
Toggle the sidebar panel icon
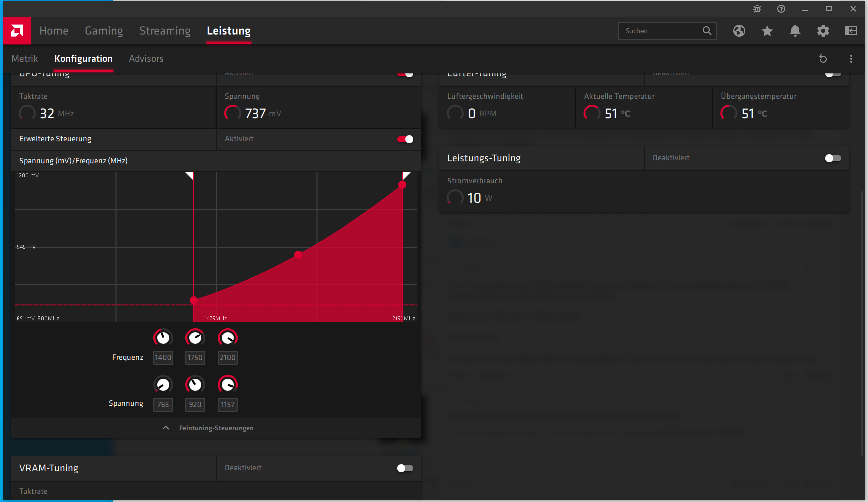[x=851, y=31]
